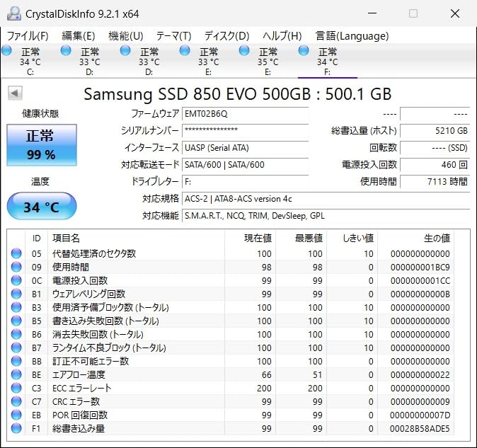Click the previous disk arrow button

click(x=15, y=93)
